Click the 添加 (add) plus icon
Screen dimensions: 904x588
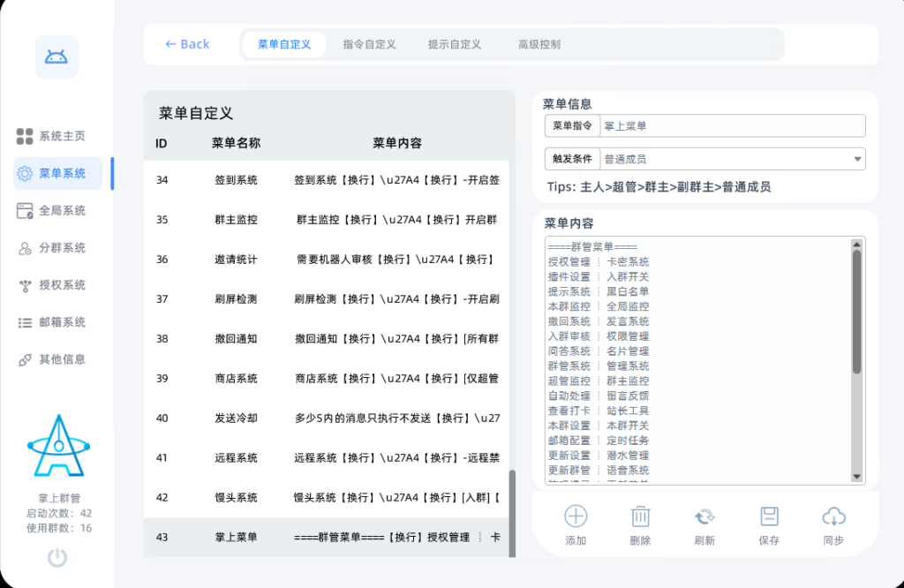[x=575, y=516]
